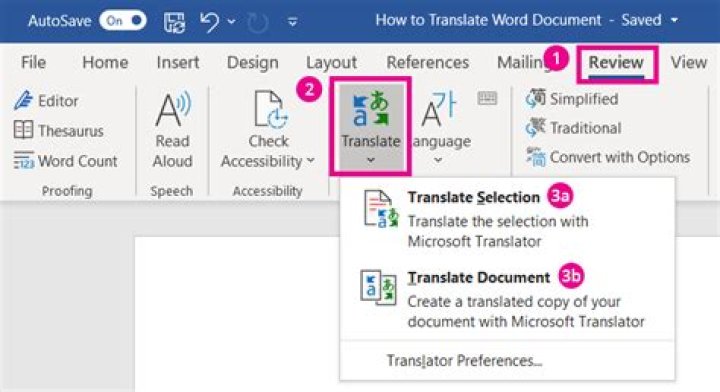Click the Convert with Options icon
The width and height of the screenshot is (720, 392).
pos(536,157)
